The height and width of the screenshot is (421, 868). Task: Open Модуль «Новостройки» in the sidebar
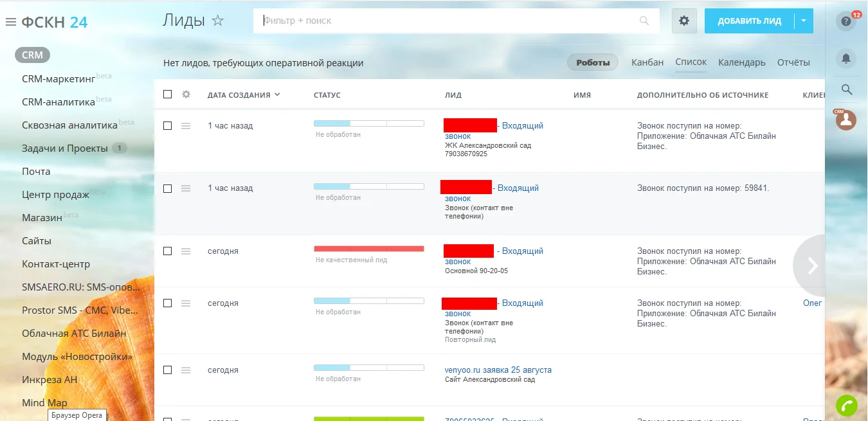[77, 356]
